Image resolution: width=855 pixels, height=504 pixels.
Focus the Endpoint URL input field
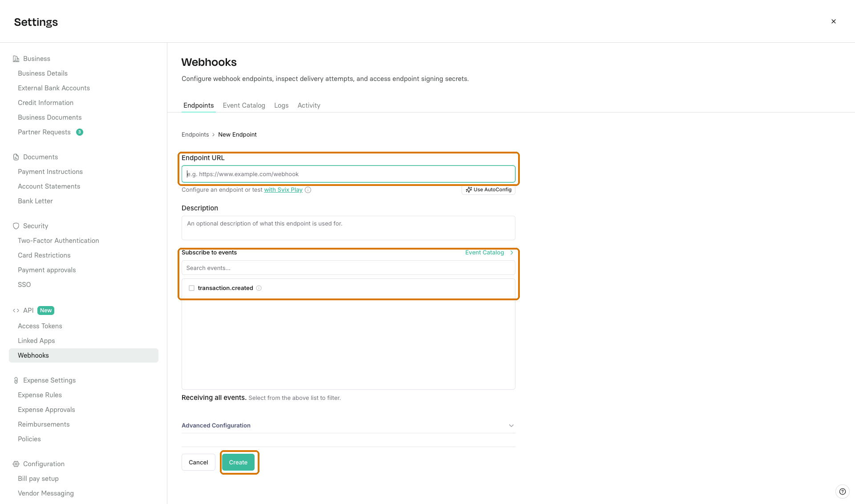348,174
